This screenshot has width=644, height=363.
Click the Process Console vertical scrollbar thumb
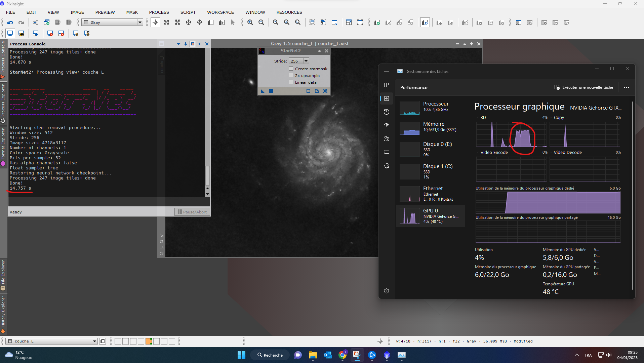coord(207,175)
